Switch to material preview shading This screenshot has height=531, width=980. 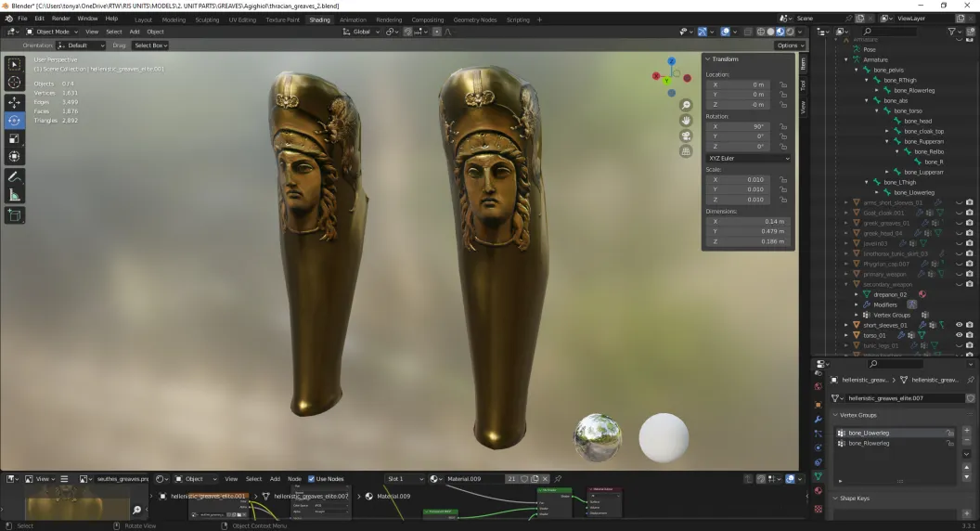point(780,32)
